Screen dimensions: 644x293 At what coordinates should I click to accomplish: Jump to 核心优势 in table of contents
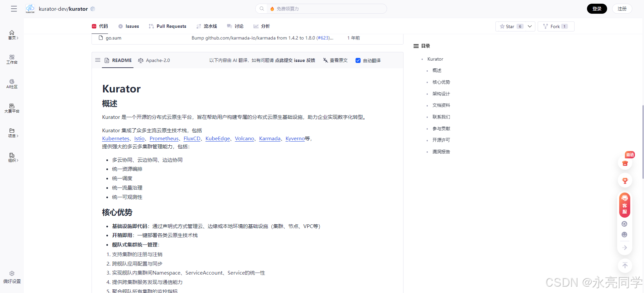pyautogui.click(x=441, y=82)
